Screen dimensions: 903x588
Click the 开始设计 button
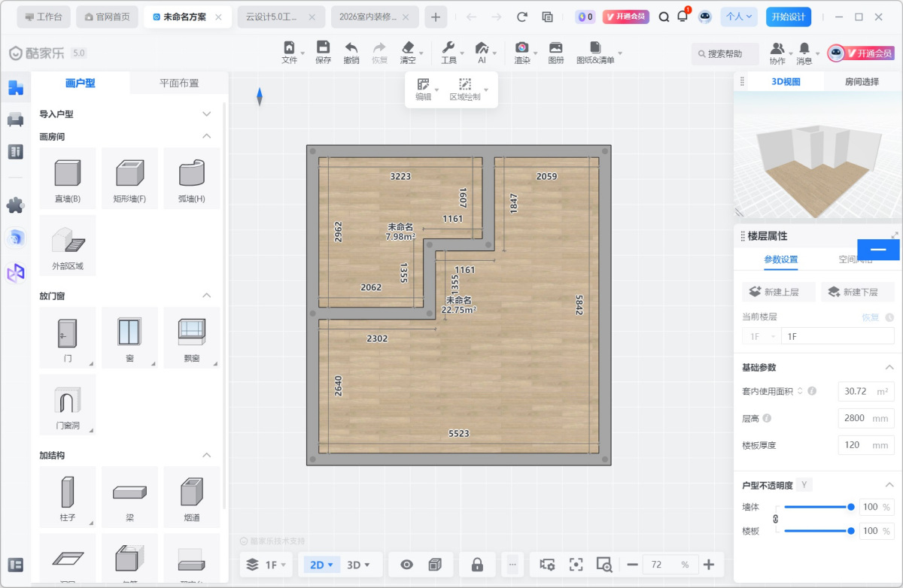(789, 17)
